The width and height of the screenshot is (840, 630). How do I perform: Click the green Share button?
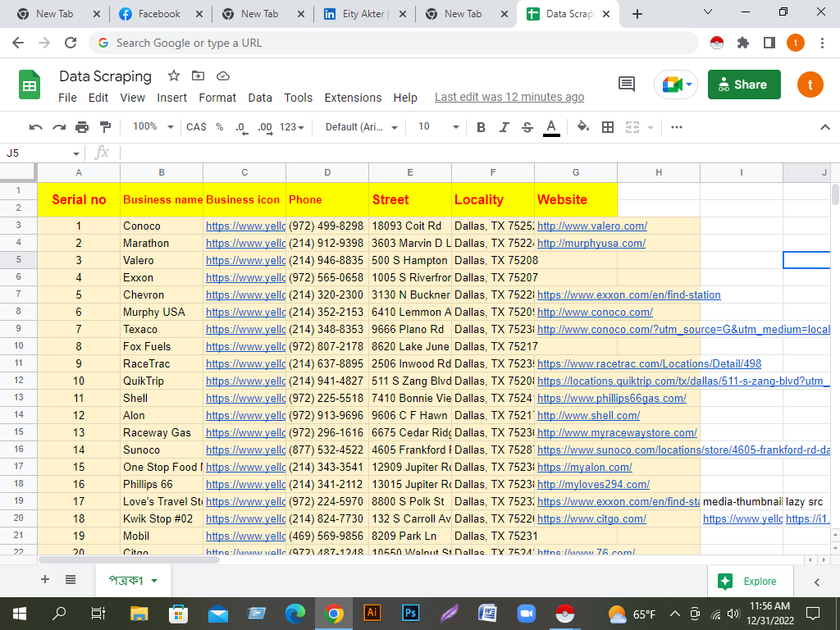click(x=744, y=84)
